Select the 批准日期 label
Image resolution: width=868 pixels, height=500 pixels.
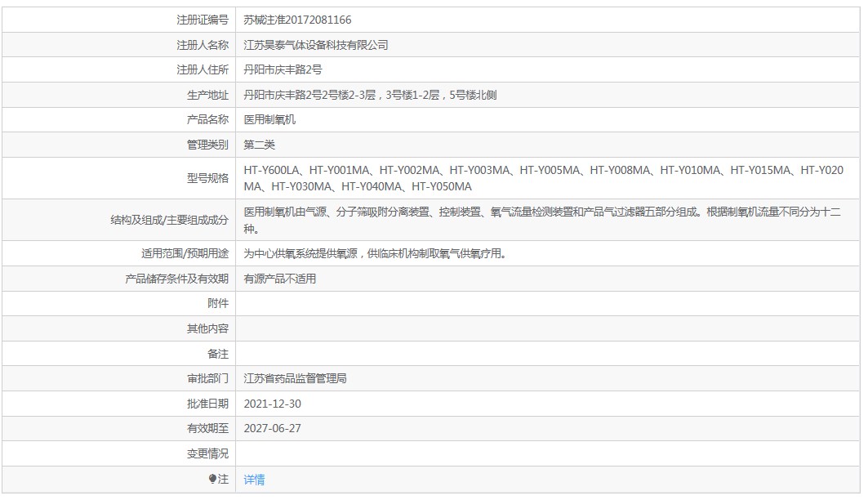click(207, 404)
